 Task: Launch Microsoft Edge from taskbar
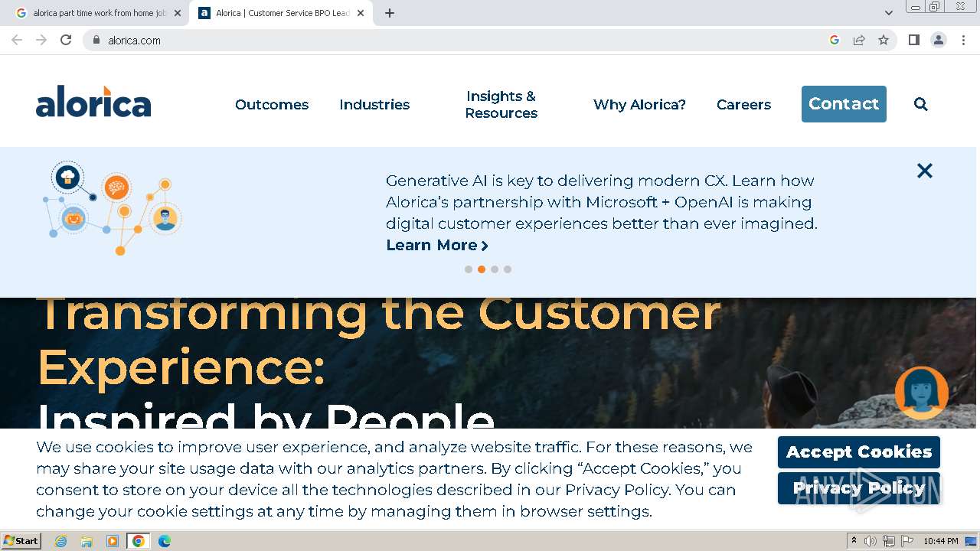pyautogui.click(x=165, y=541)
